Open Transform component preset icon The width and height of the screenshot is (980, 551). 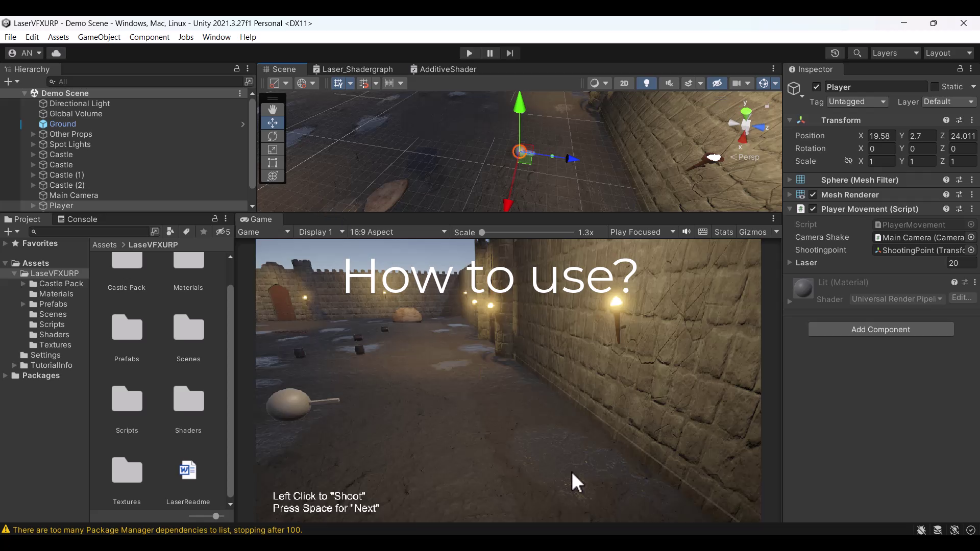[959, 120]
